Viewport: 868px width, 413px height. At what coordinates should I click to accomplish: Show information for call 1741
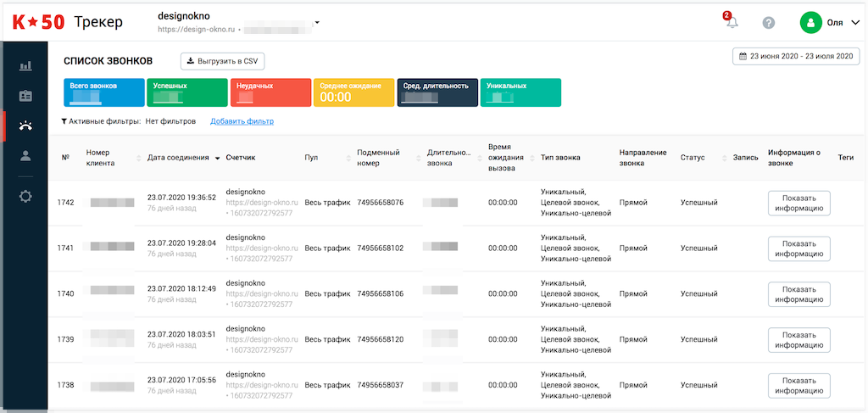798,248
